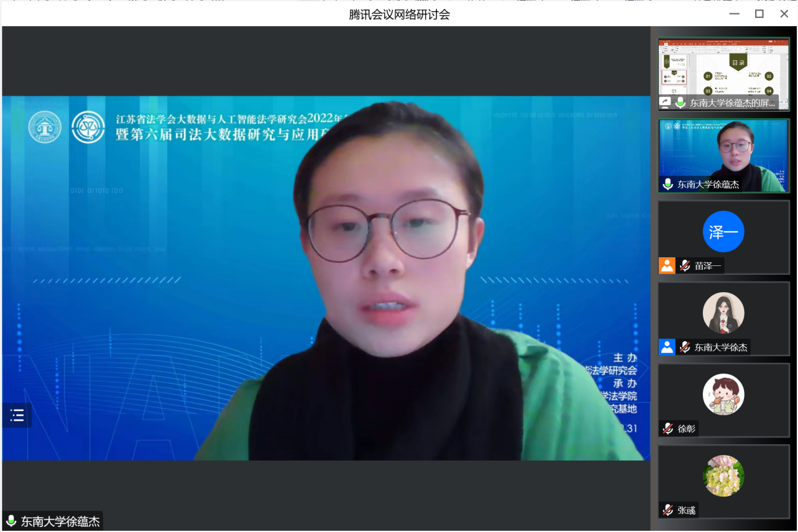Screen dimensions: 798x532
Task: Click the girl avatar of 东南大学徐杰
Action: click(723, 313)
